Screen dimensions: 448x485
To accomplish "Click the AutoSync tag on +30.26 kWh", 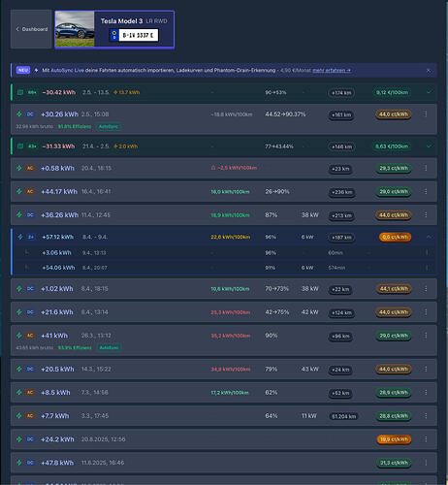I will coord(109,126).
